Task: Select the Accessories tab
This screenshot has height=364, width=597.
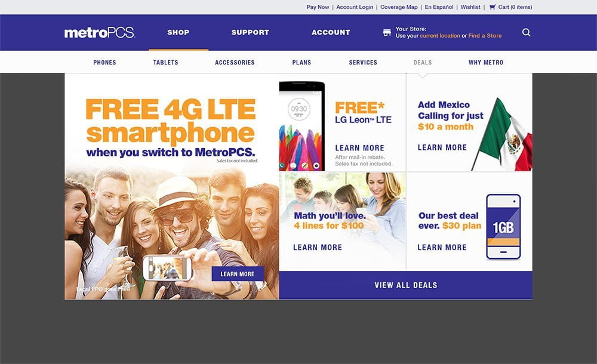Action: (x=235, y=63)
